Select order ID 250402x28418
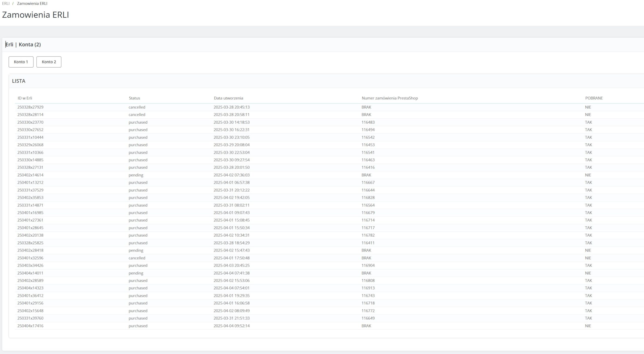 [30, 250]
